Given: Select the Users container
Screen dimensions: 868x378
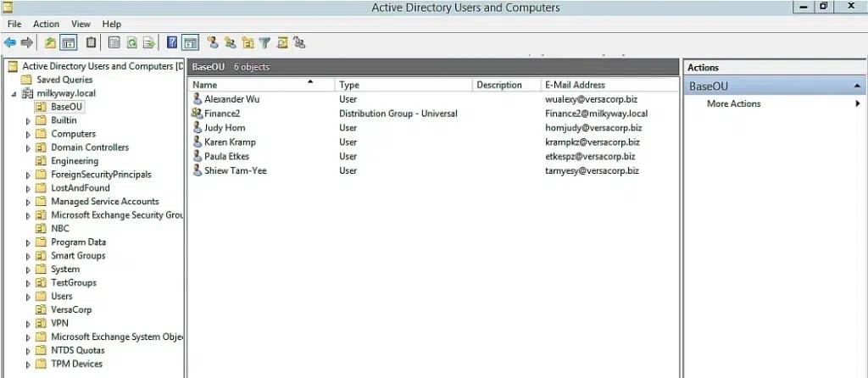Looking at the screenshot, I should point(61,297).
